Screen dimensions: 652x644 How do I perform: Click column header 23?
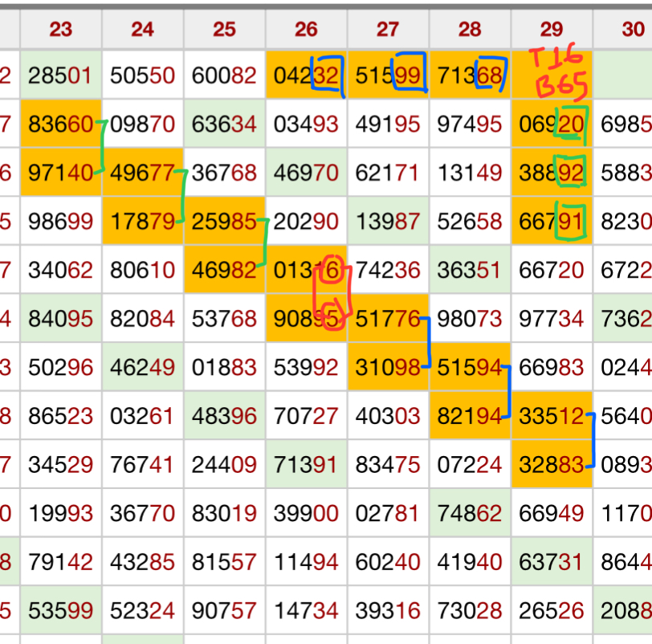click(x=61, y=30)
